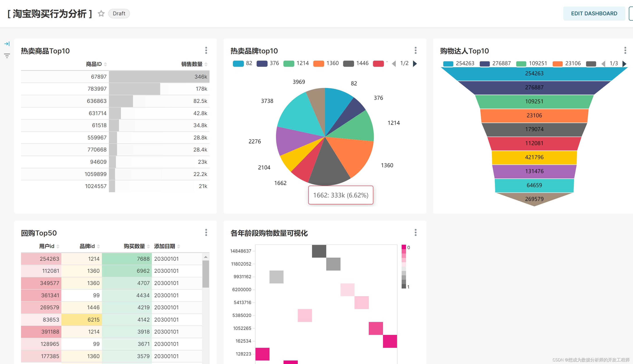Favorite the dashboard with the star icon
The width and height of the screenshot is (633, 364).
coord(101,14)
